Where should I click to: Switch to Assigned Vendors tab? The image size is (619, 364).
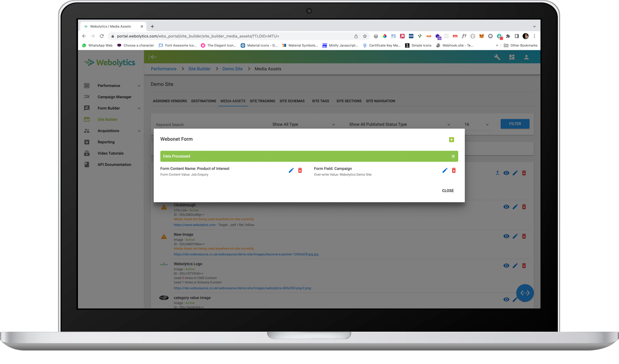(x=170, y=101)
